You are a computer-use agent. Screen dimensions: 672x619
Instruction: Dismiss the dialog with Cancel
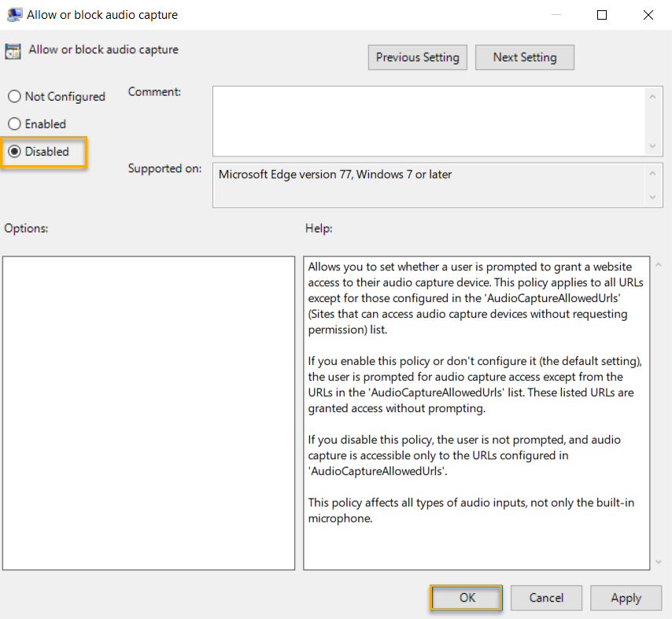(x=546, y=598)
